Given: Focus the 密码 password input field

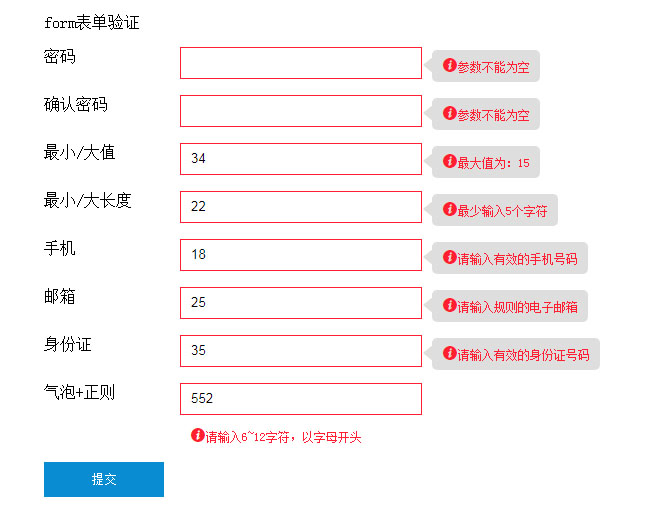Looking at the screenshot, I should tap(300, 63).
